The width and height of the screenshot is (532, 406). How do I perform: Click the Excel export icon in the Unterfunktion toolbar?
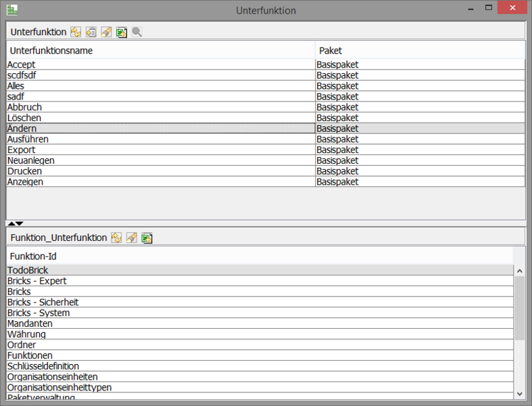click(x=122, y=32)
